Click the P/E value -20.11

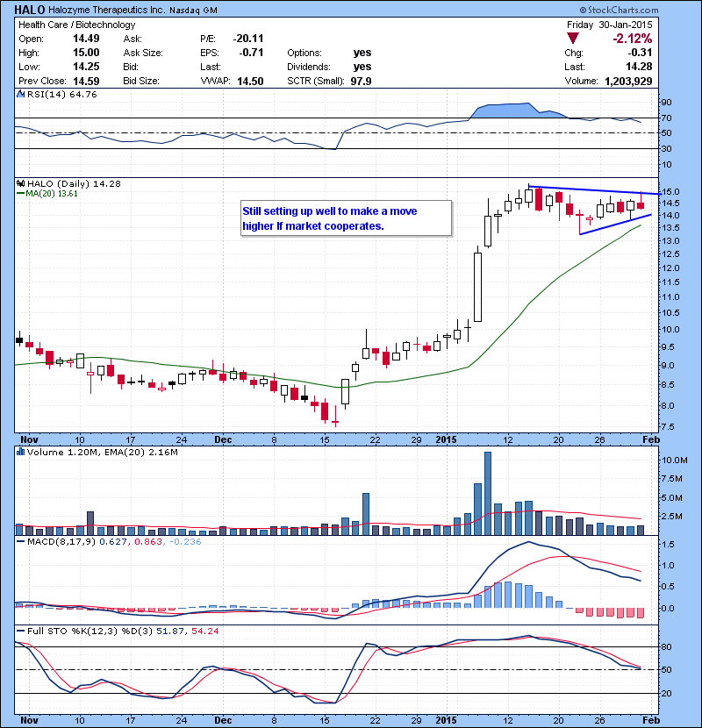248,39
